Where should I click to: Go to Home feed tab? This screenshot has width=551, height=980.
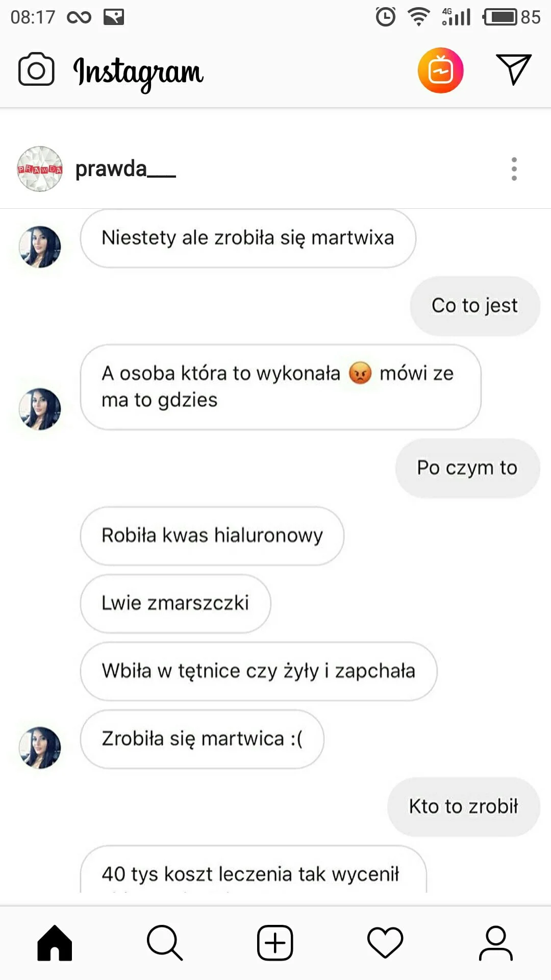[55, 943]
